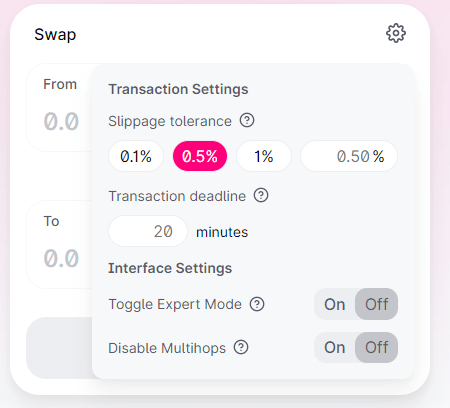Focus the transaction deadline minutes field

[x=148, y=231]
